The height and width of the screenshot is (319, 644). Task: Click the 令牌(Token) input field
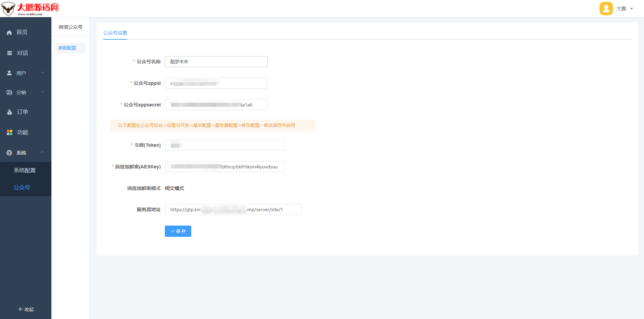[224, 145]
